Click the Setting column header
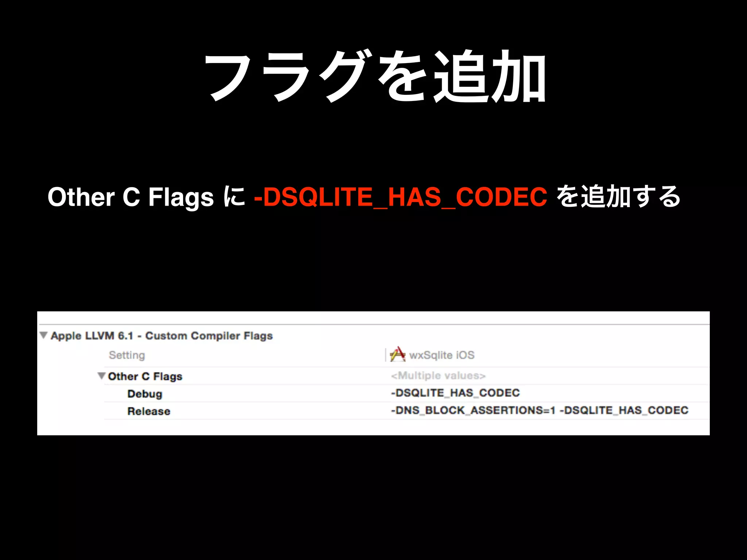 (127, 355)
